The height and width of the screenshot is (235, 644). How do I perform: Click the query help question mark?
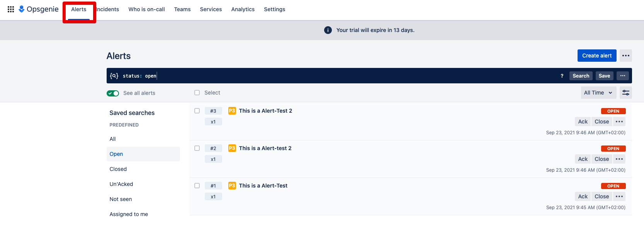coord(562,76)
